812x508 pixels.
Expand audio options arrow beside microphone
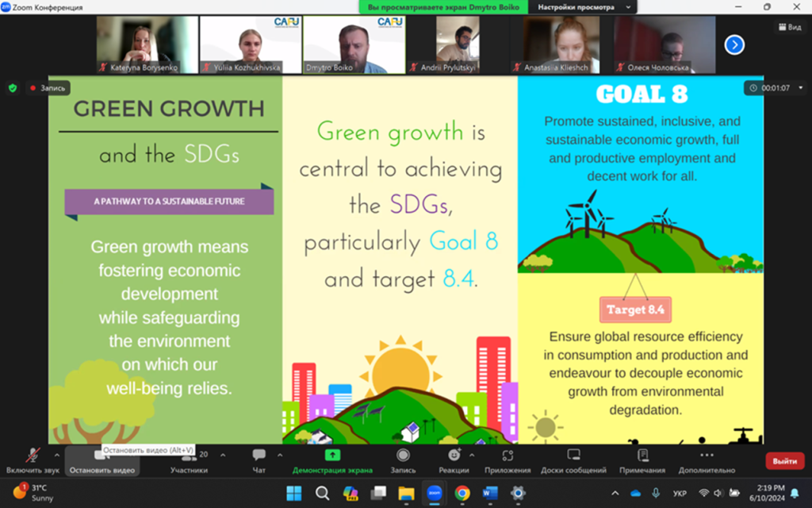pos(56,455)
